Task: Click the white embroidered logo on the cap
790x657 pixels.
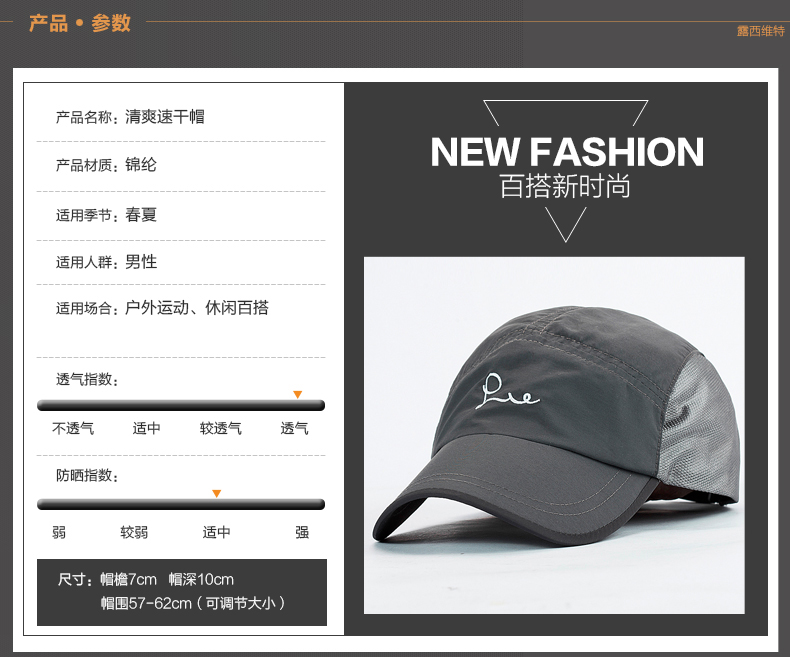Action: (507, 391)
